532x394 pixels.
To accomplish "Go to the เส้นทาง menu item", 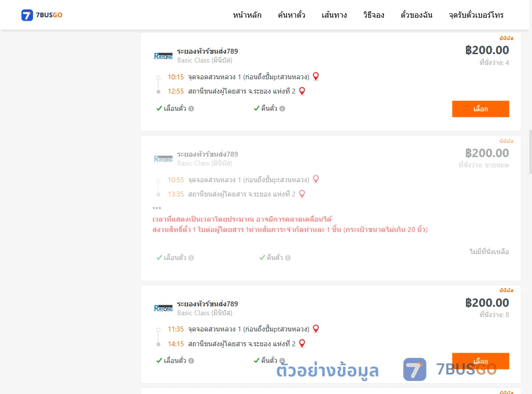I will (x=334, y=15).
